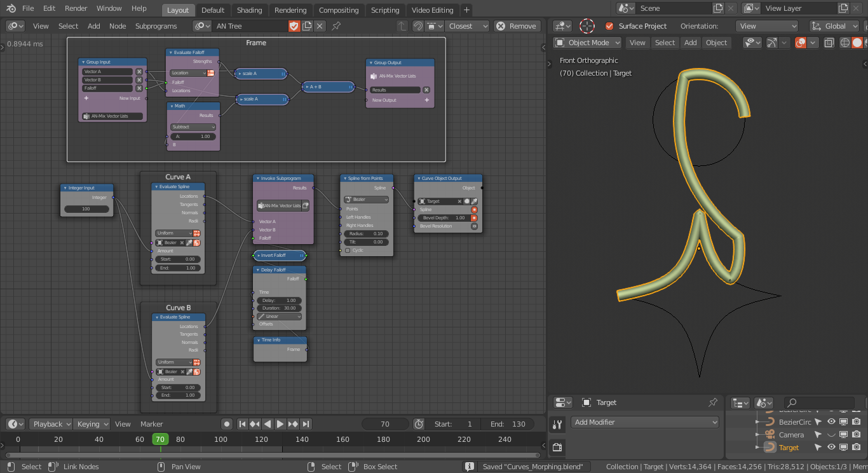Switch to the Scripting workspace tab

coord(385,10)
